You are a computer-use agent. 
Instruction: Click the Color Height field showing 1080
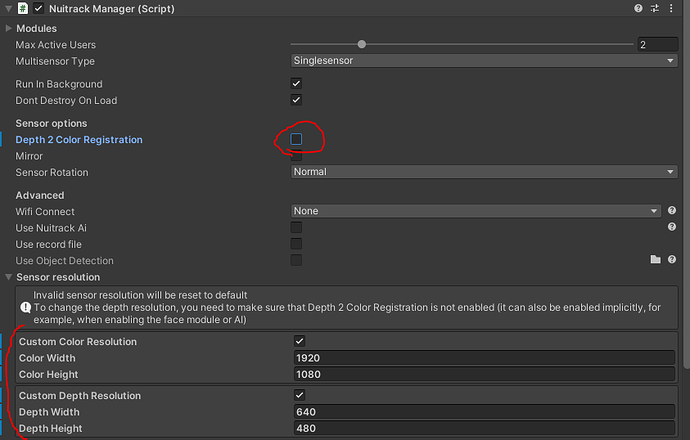(x=484, y=374)
